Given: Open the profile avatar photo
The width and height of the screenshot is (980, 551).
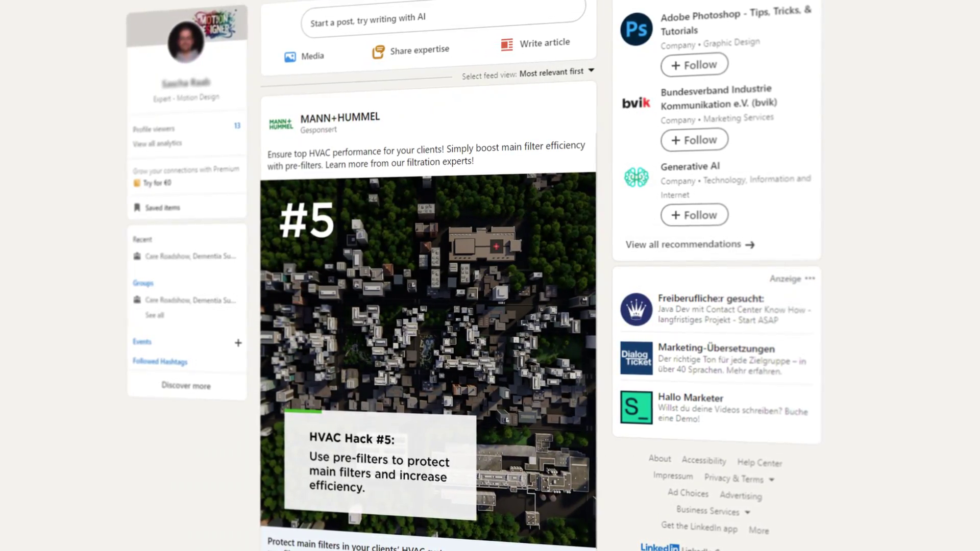Looking at the screenshot, I should [x=186, y=42].
